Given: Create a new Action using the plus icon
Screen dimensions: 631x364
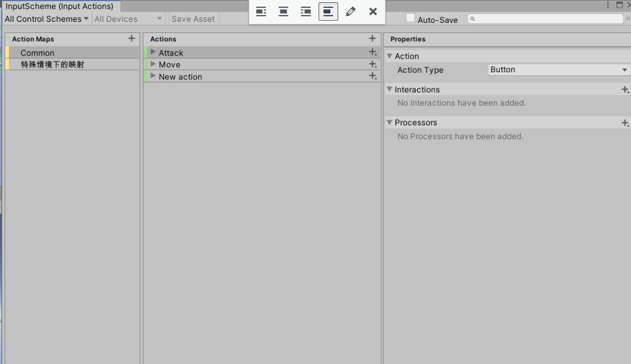Looking at the screenshot, I should pyautogui.click(x=372, y=38).
